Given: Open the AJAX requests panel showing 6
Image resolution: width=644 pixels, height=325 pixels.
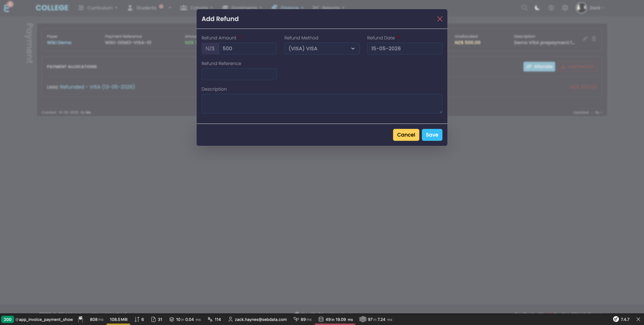Looking at the screenshot, I should coord(139,319).
